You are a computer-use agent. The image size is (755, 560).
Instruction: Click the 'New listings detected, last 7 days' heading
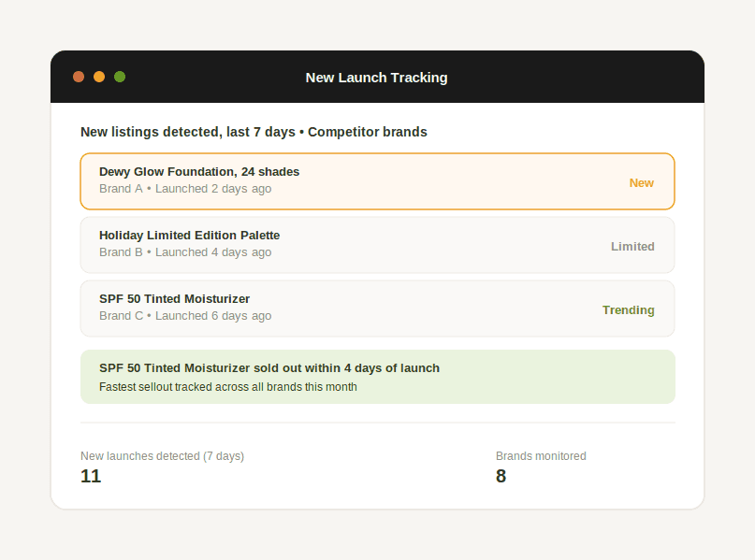(x=254, y=132)
